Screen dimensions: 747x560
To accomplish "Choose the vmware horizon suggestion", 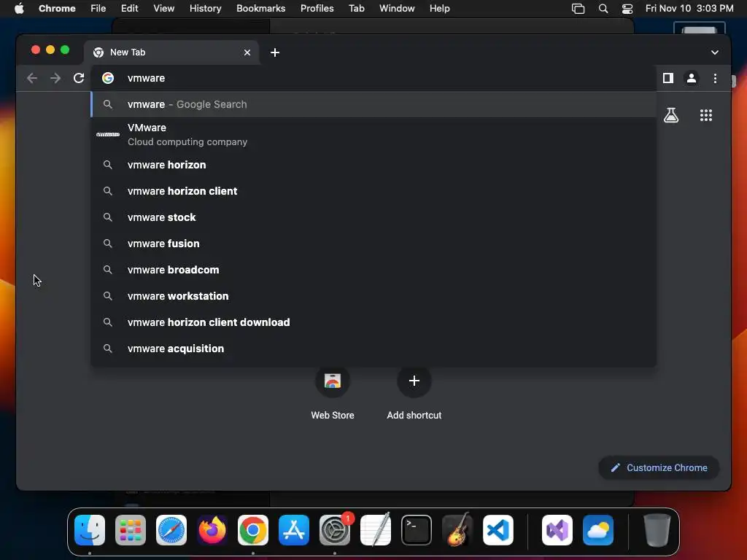I will pos(374,165).
